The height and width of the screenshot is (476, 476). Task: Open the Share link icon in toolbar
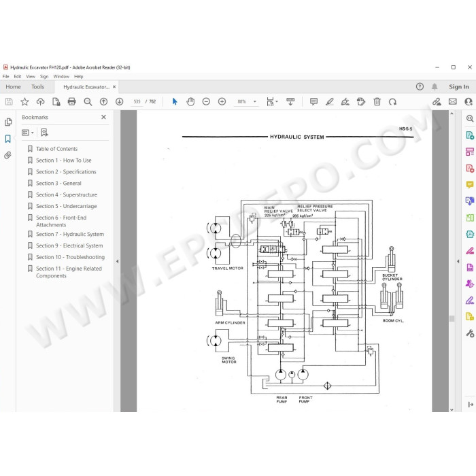(437, 102)
